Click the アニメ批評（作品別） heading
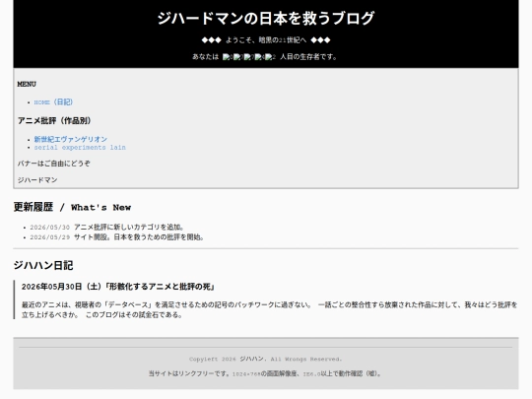 [54, 121]
